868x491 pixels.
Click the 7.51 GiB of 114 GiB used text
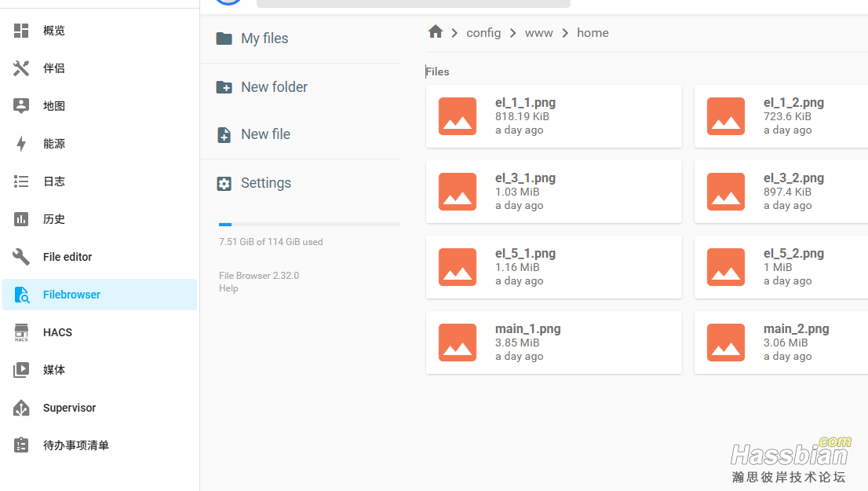coord(271,242)
